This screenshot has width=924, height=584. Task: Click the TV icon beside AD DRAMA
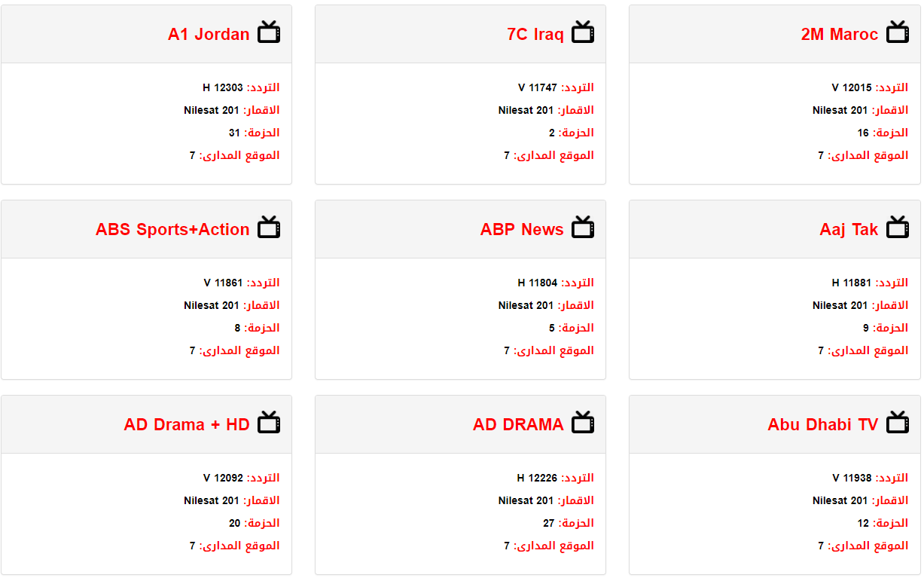583,423
